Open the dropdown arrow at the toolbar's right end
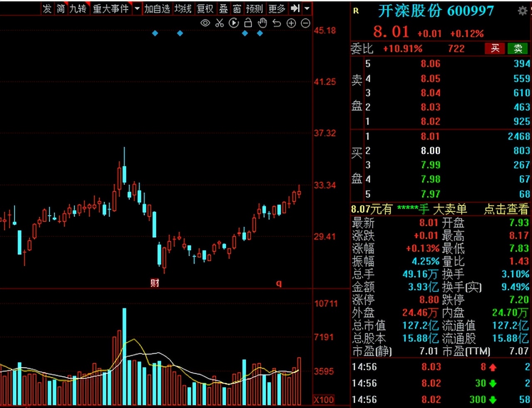Screen dimensions: 532x408 point(307,8)
